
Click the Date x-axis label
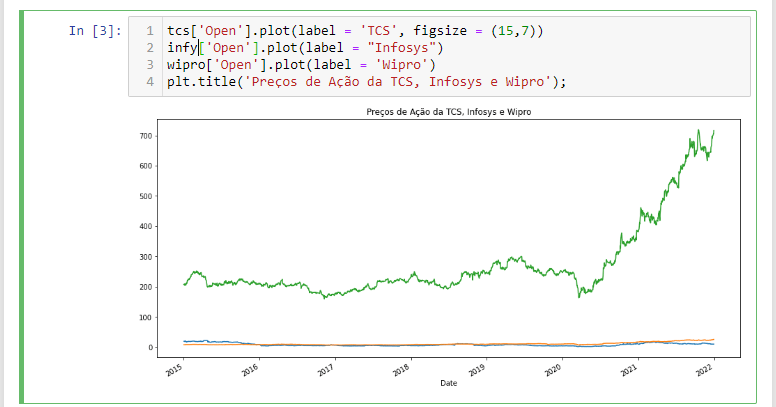[448, 383]
